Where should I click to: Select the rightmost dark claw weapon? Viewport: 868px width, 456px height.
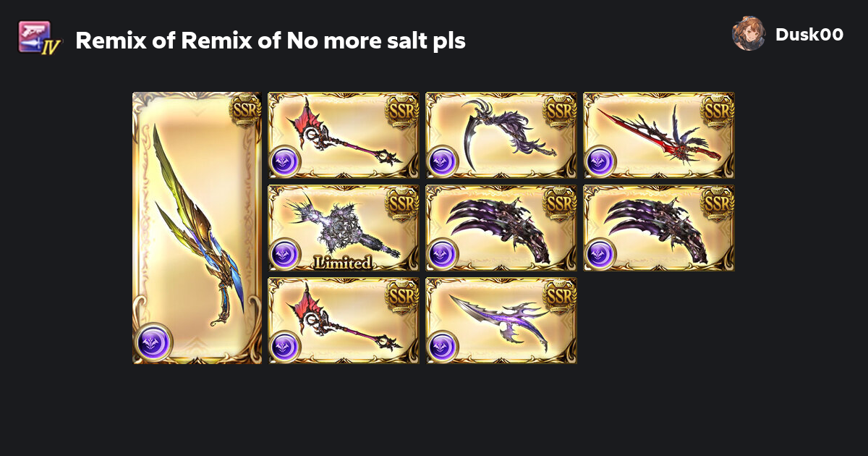click(x=659, y=228)
